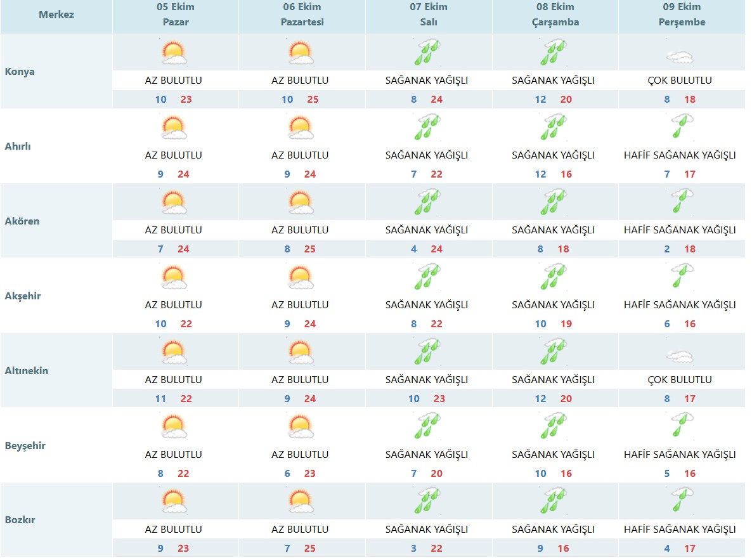This screenshot has width=752, height=560.
Task: Click Altınekin's overcast cloud icon for 09 Ekim
Action: (x=680, y=357)
